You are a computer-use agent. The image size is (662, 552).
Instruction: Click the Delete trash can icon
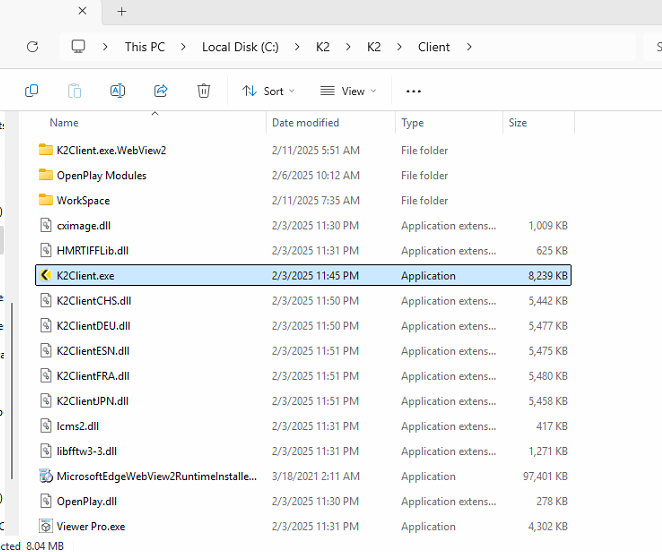point(203,91)
